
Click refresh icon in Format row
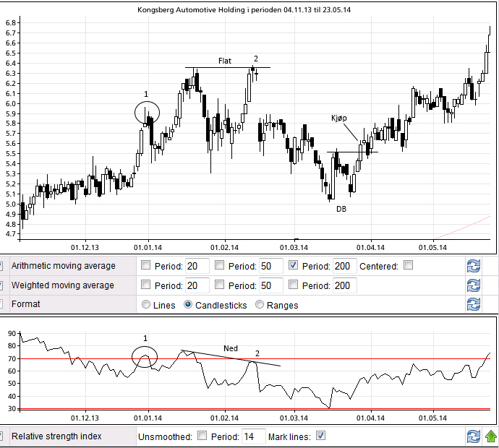coord(474,304)
